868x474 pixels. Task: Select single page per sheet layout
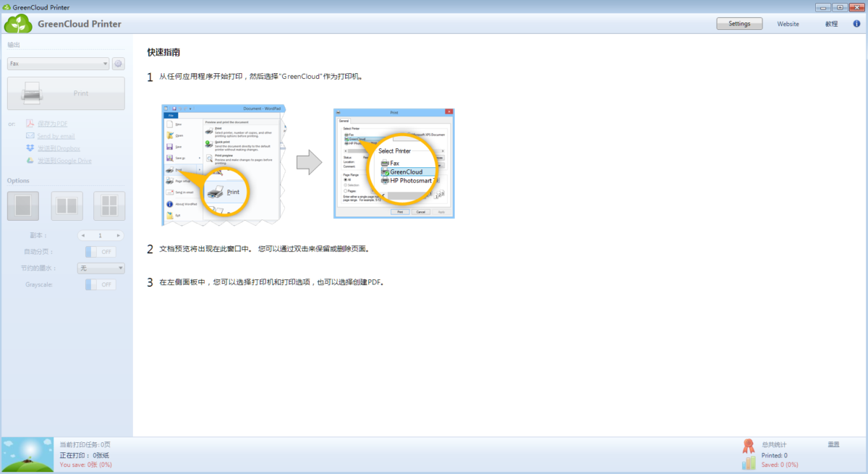click(23, 206)
